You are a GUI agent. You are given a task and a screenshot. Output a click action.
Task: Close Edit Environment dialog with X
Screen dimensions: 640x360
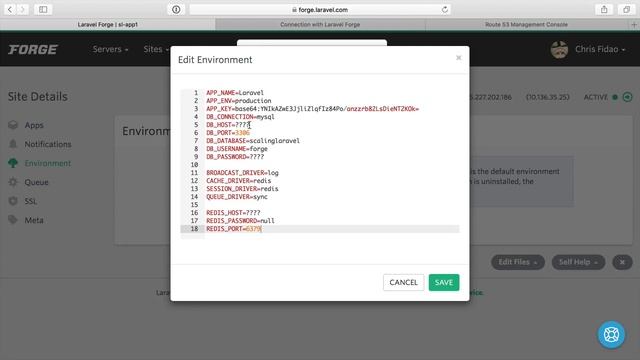pyautogui.click(x=458, y=58)
